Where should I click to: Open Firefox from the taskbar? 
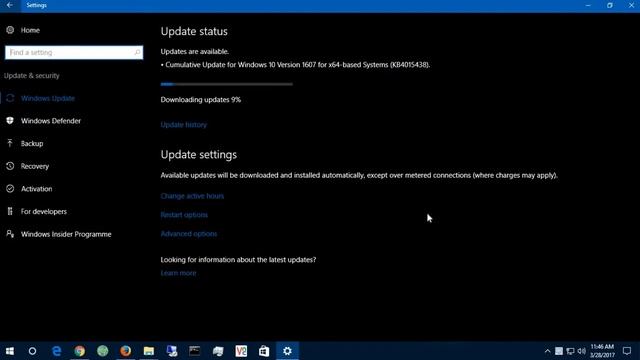pyautogui.click(x=126, y=351)
